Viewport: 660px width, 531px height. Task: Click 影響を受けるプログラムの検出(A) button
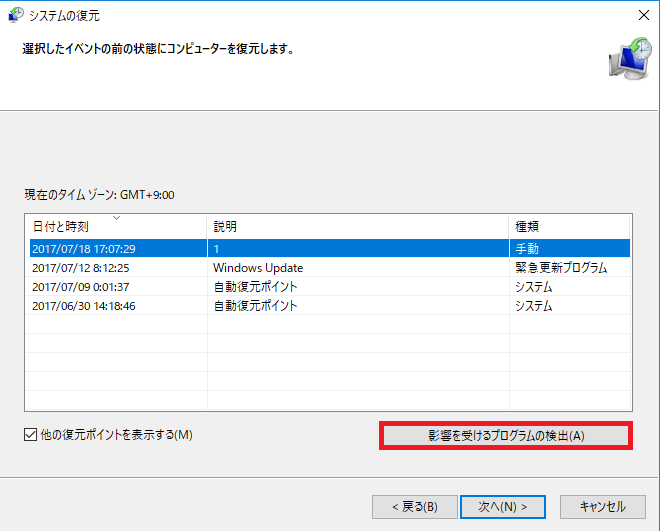506,435
